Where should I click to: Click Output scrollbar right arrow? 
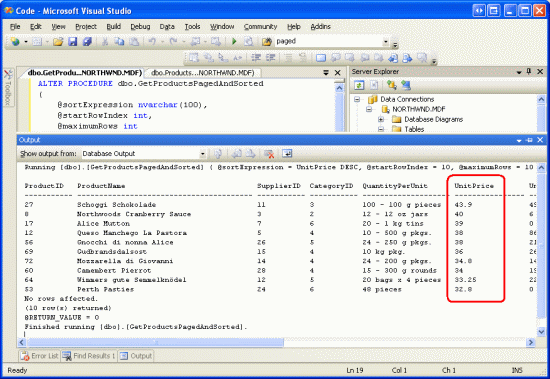coord(530,342)
